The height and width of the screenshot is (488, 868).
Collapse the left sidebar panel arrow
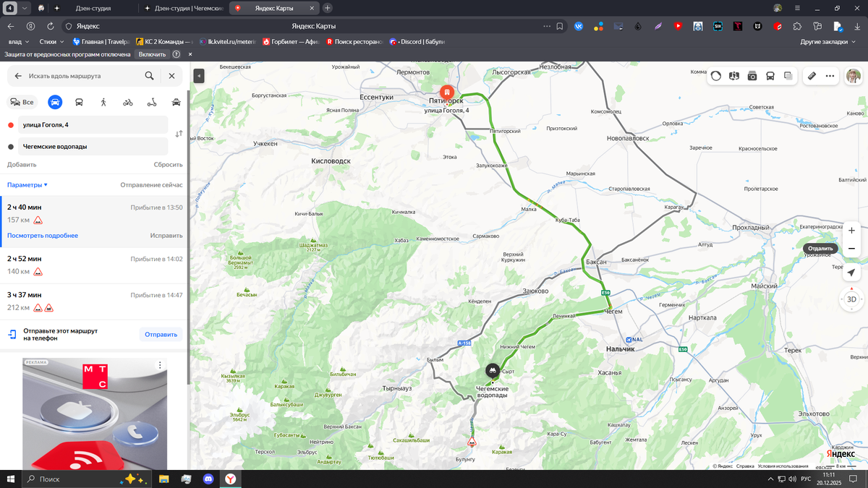[199, 76]
